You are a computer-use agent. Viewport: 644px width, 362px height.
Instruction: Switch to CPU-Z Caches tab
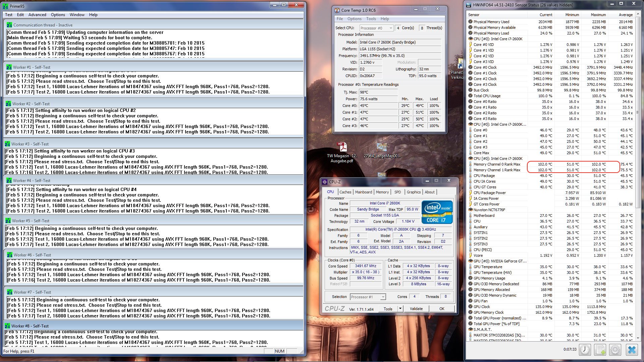tap(345, 192)
